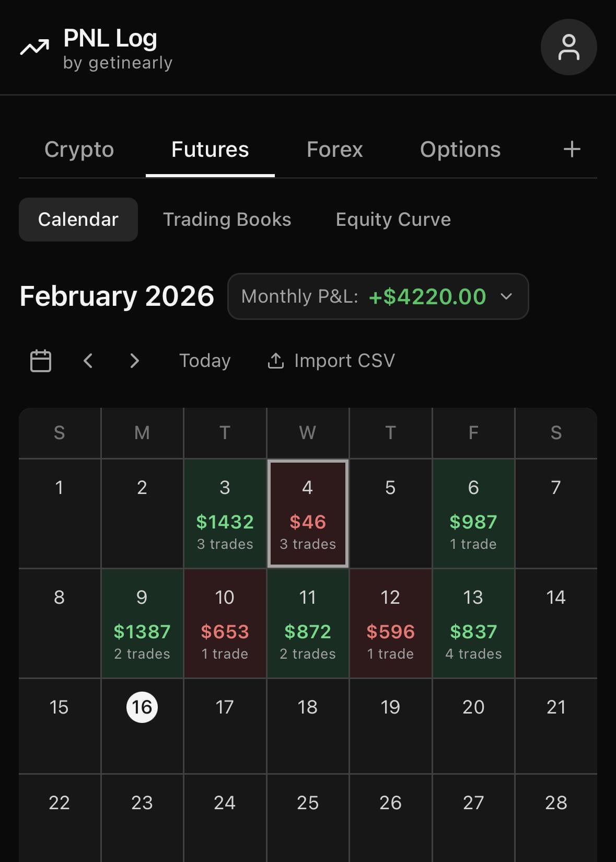Screen dimensions: 616x862
Task: Select the Forex tab
Action: tap(334, 150)
